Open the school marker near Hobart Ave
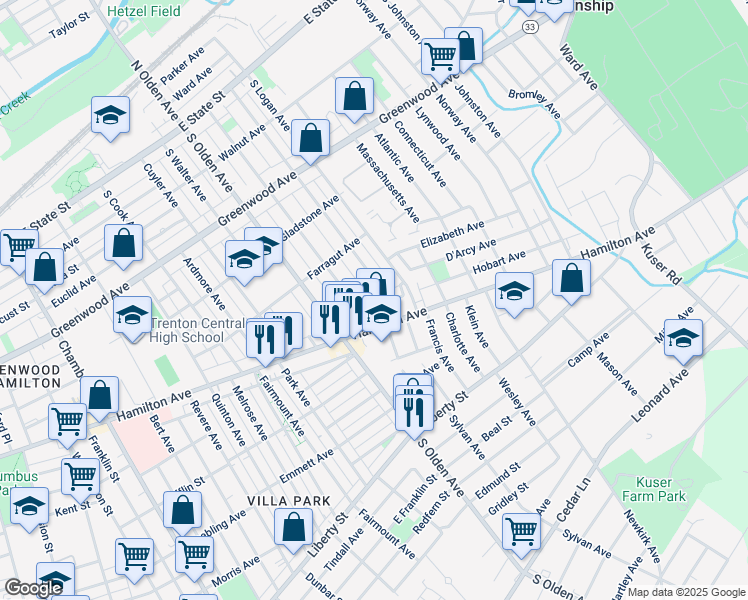This screenshot has width=748, height=600. coord(514,292)
